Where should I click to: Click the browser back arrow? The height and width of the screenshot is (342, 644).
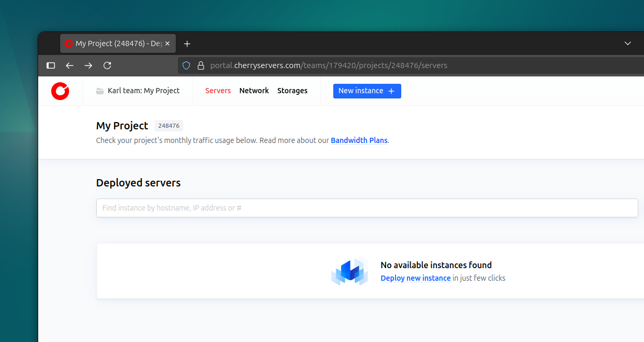click(x=70, y=65)
